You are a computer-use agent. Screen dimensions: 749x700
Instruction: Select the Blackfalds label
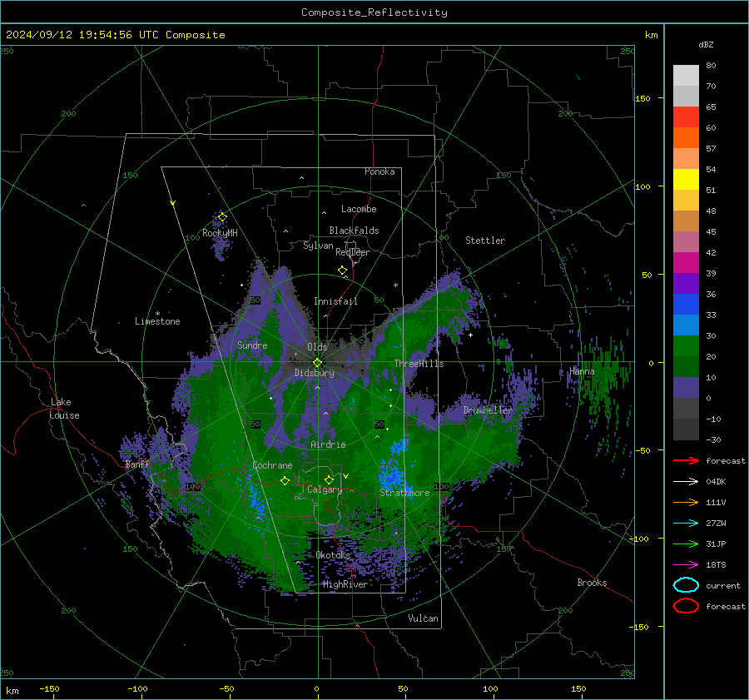pos(354,231)
